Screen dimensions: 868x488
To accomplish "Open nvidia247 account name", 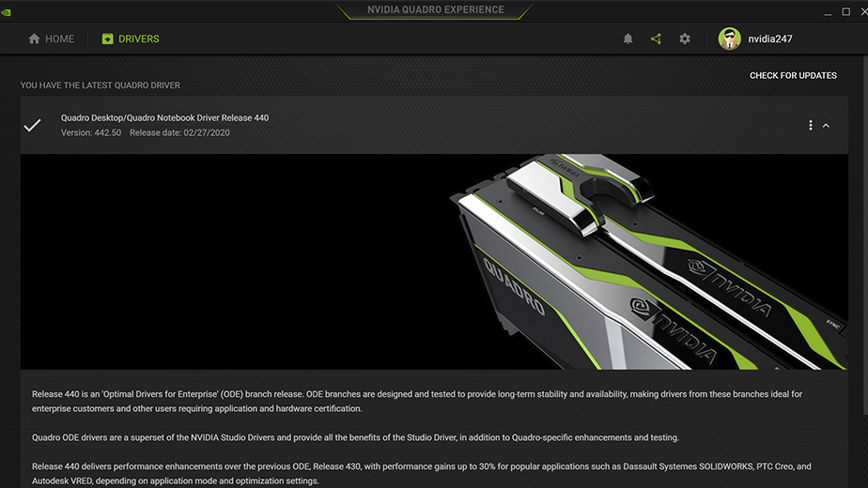I will point(770,38).
